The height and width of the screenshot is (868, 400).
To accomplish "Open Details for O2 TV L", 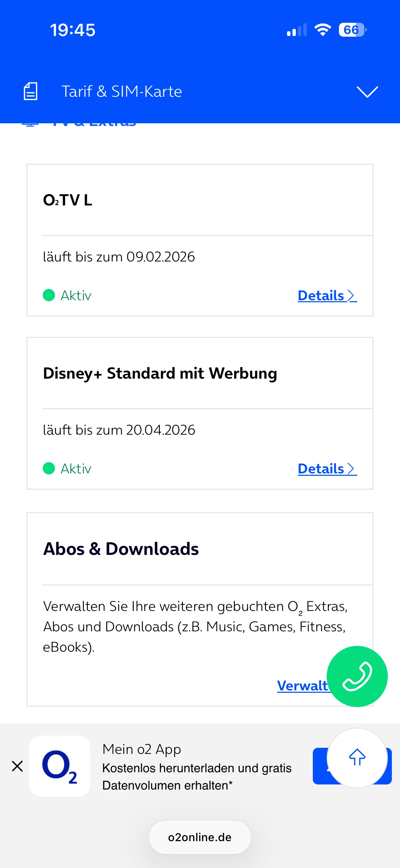I will point(327,296).
